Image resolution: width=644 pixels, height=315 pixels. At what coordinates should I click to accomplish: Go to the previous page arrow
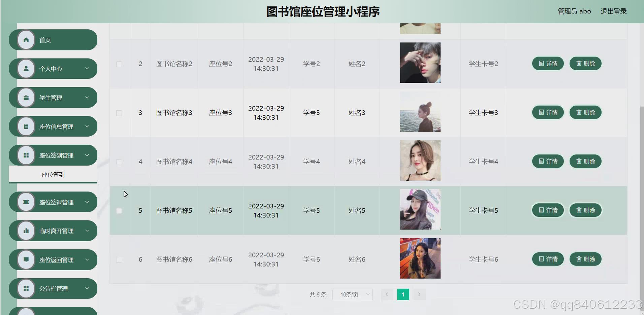click(x=387, y=294)
